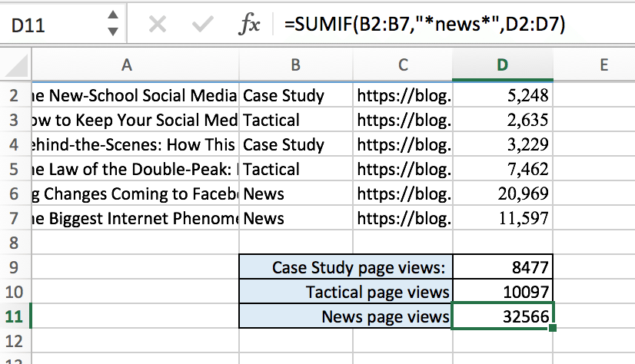635x364 pixels.
Task: Click cell with value 3,229
Action: (x=503, y=144)
